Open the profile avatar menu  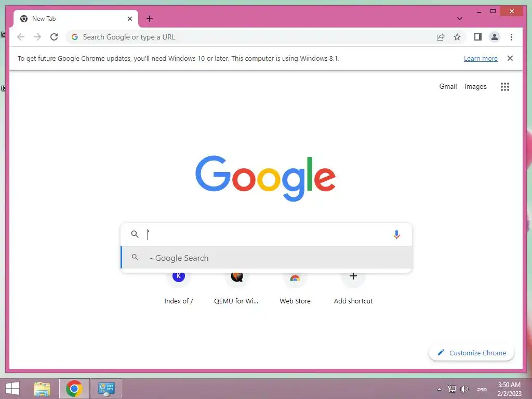[x=495, y=37]
